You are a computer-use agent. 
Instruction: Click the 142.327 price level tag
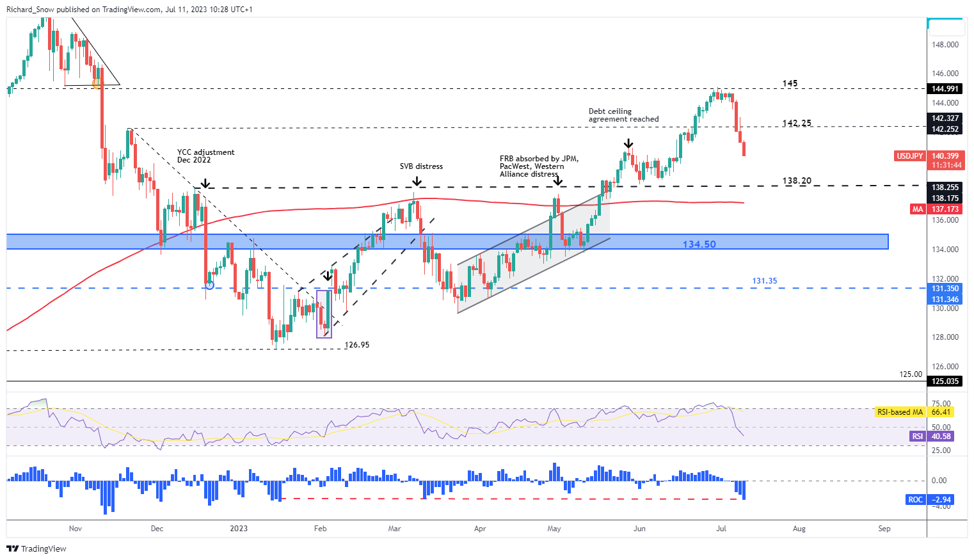(945, 118)
